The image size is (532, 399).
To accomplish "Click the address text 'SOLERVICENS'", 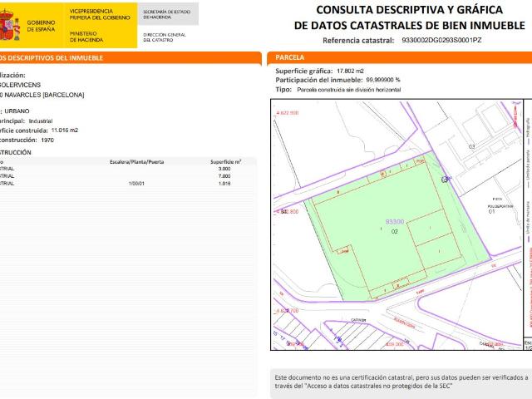I will point(20,85).
